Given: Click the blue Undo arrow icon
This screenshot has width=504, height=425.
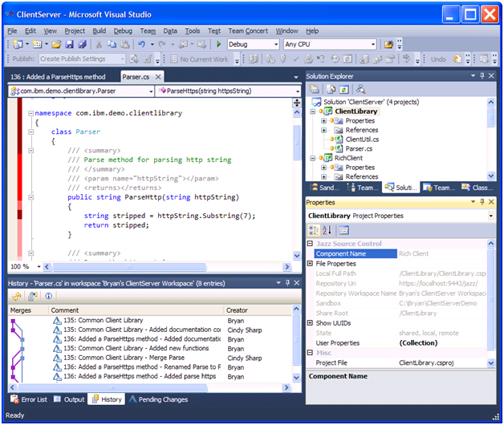Looking at the screenshot, I should point(141,44).
